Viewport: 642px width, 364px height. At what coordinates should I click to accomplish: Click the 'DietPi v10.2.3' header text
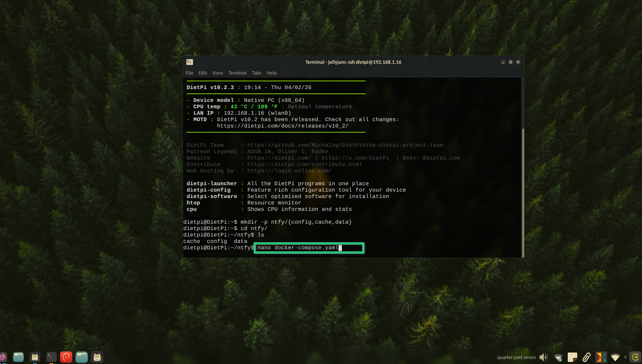click(x=210, y=87)
